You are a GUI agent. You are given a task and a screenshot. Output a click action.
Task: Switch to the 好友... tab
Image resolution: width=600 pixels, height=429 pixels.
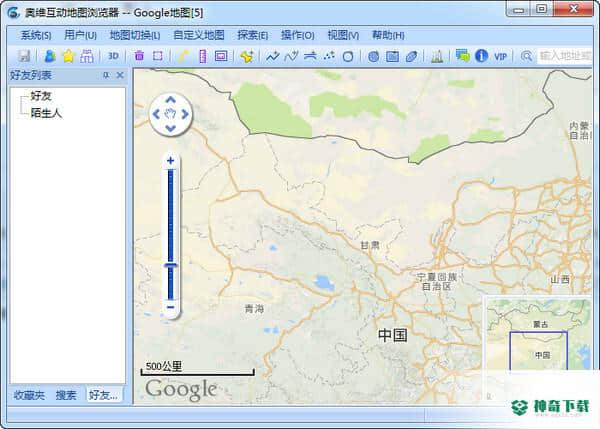(104, 395)
